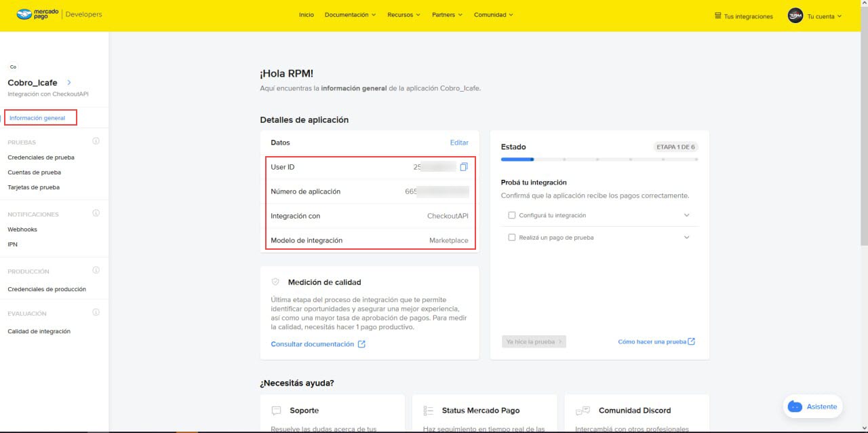Open the Comunidad dropdown menu

tap(493, 15)
